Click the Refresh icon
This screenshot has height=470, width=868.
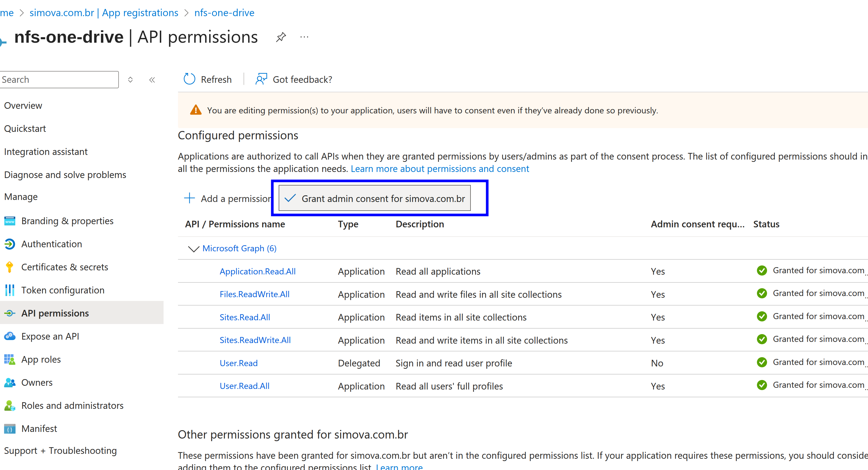pos(189,79)
